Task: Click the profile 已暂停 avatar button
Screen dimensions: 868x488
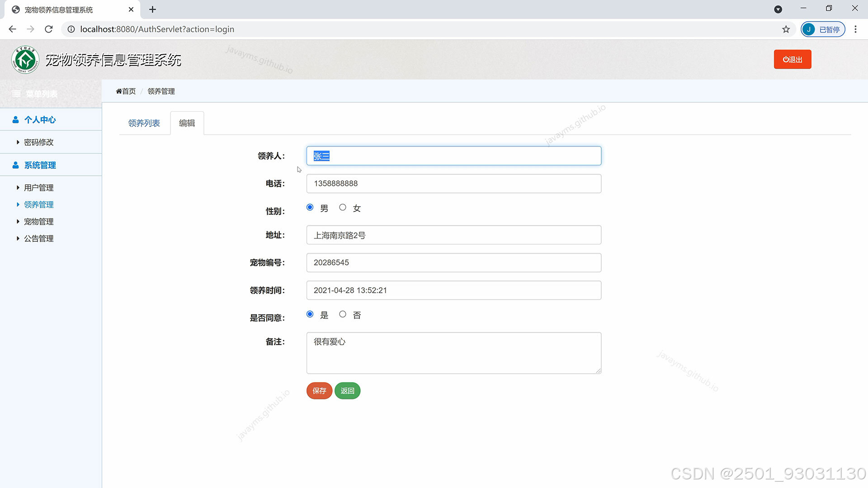Action: (823, 29)
